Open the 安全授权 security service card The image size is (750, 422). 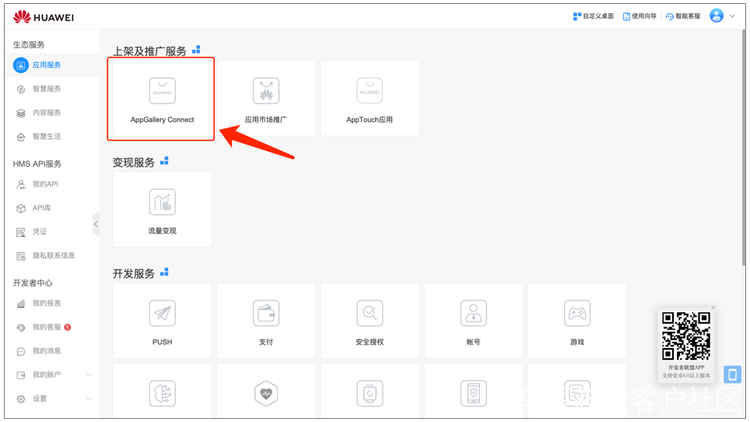tap(370, 321)
